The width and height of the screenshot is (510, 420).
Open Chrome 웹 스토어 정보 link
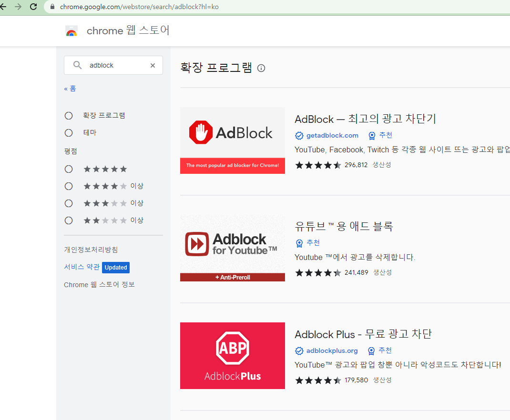coord(99,285)
